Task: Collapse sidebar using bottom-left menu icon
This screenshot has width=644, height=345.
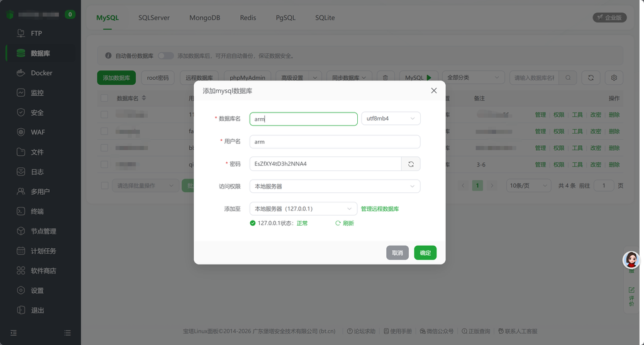Action: point(14,332)
